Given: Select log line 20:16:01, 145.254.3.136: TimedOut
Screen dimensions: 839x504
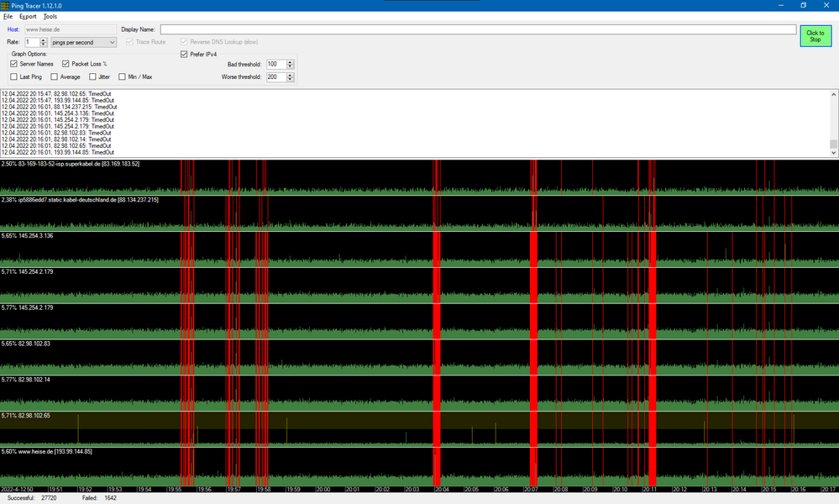Looking at the screenshot, I should [x=58, y=113].
